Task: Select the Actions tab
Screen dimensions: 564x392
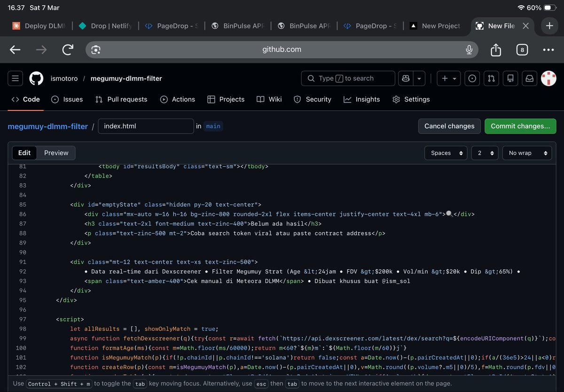Action: pos(178,99)
